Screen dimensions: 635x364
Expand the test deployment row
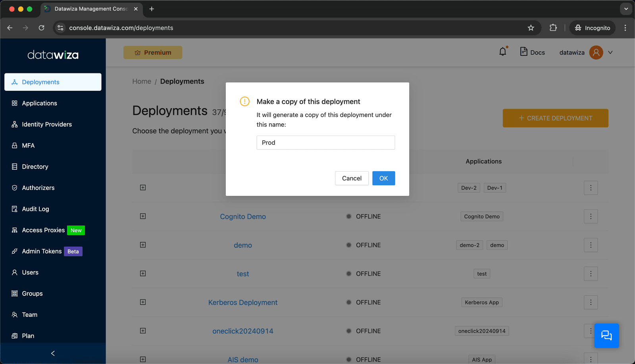point(143,274)
